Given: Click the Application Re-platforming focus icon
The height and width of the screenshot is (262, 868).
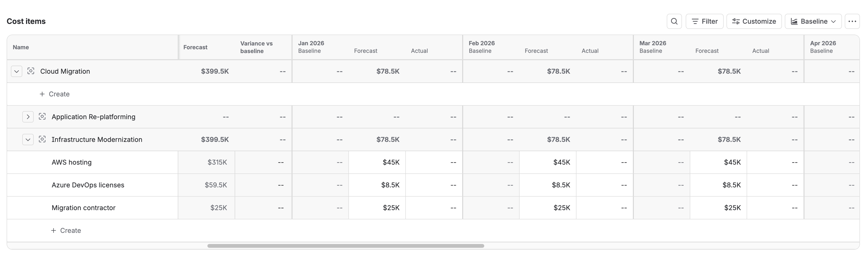Looking at the screenshot, I should click(42, 117).
